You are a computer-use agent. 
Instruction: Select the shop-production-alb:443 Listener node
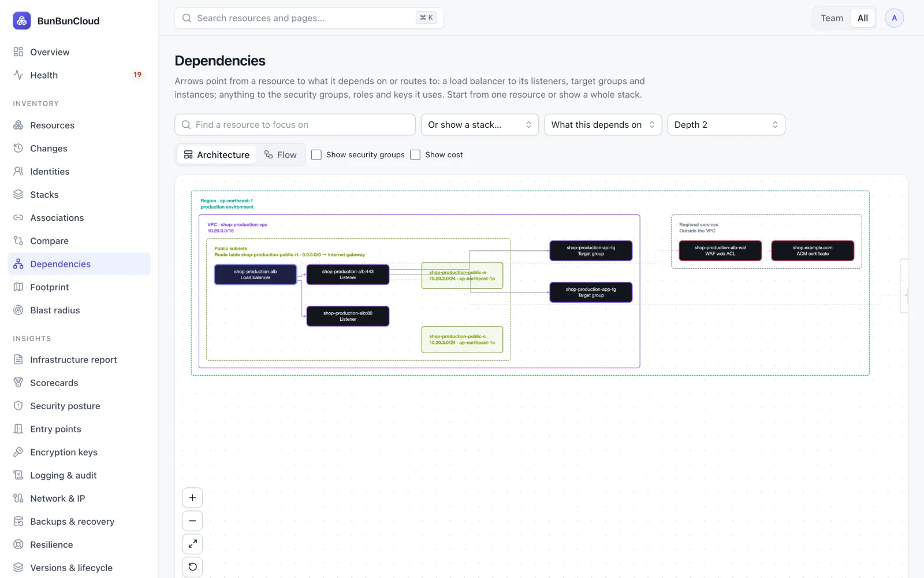pyautogui.click(x=348, y=275)
